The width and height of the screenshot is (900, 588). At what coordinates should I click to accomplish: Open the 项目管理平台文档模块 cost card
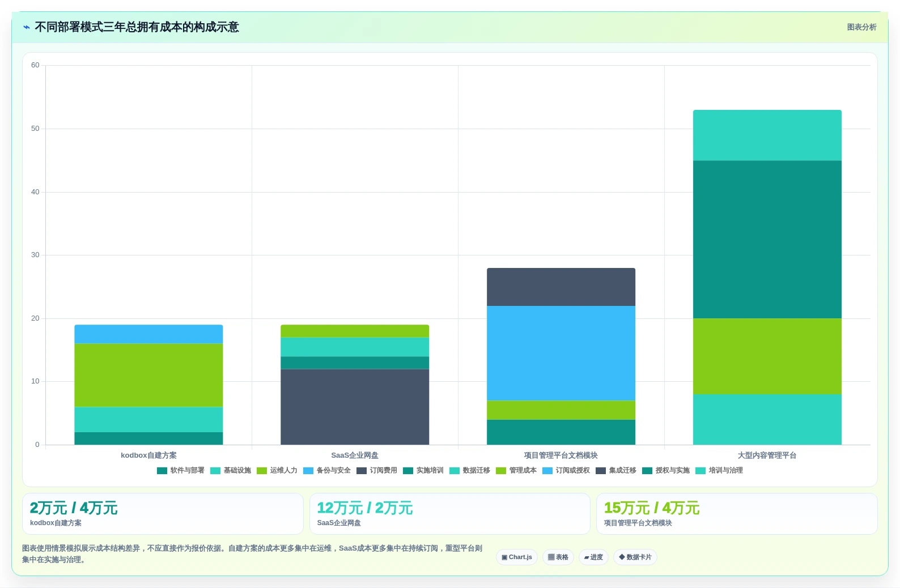[737, 514]
